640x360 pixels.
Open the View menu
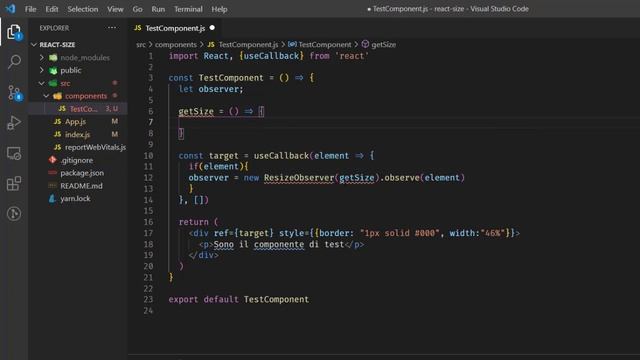pyautogui.click(x=116, y=9)
